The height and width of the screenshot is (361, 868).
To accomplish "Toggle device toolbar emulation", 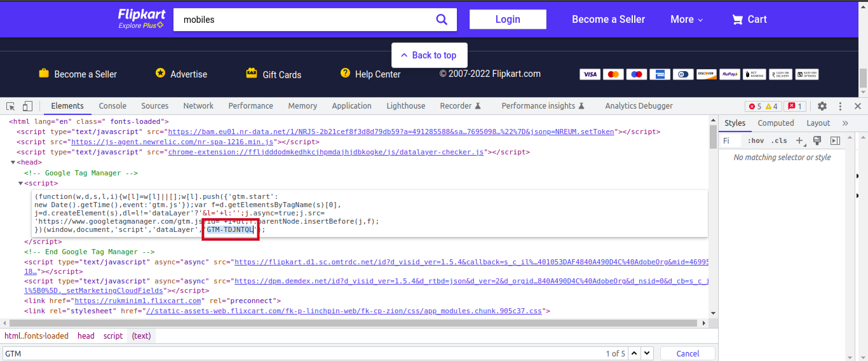I will pos(27,106).
